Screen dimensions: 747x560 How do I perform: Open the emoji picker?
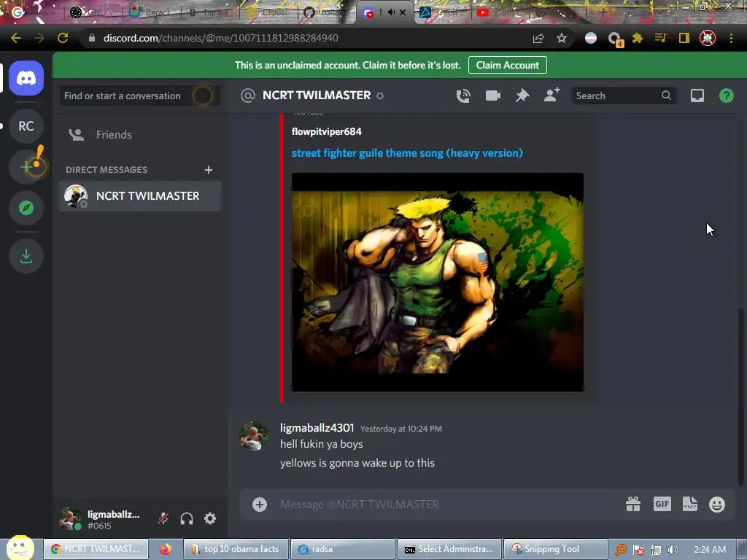coord(717,505)
